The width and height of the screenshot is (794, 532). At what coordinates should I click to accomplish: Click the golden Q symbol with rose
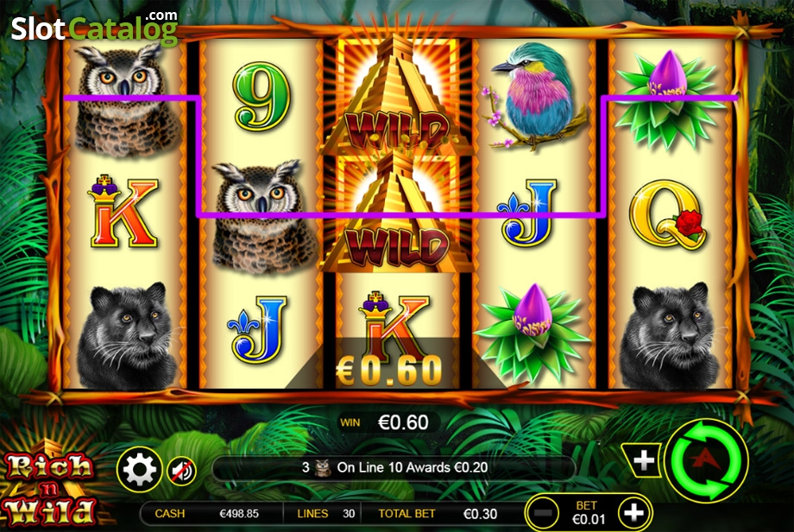(667, 215)
